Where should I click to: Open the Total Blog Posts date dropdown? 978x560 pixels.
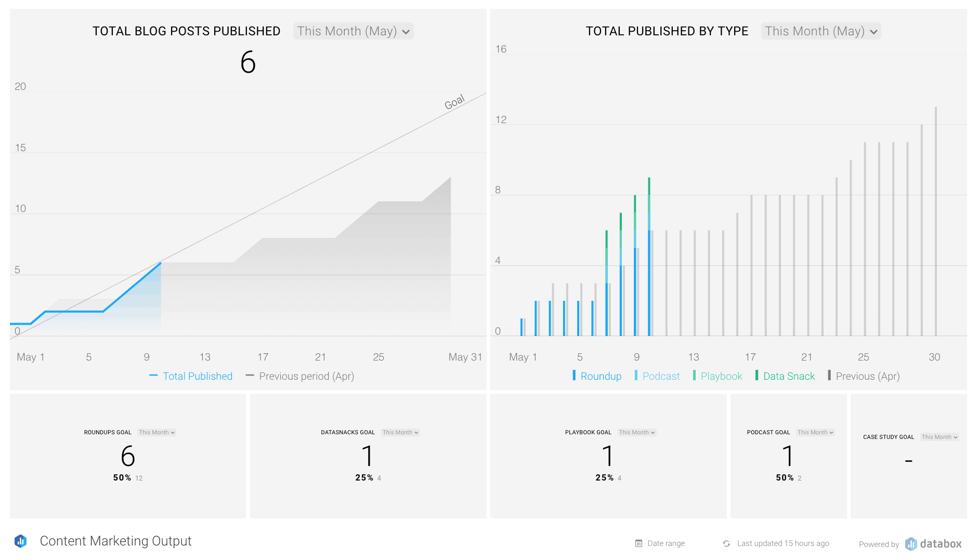(x=353, y=31)
